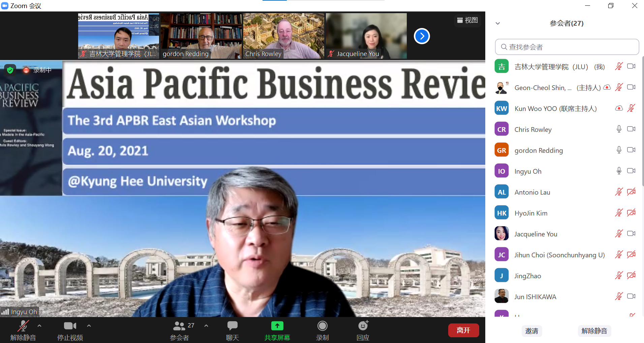
Task: Click the camera icon beside Jun ISHIKAWA
Action: click(x=631, y=296)
